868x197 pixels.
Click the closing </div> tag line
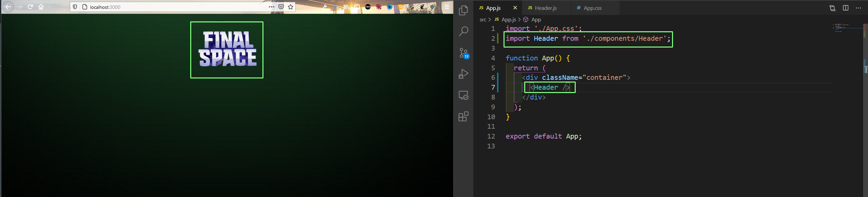534,97
